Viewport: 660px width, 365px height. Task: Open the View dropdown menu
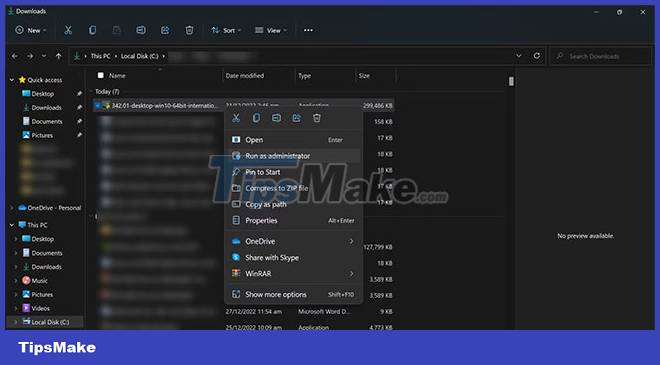click(271, 30)
